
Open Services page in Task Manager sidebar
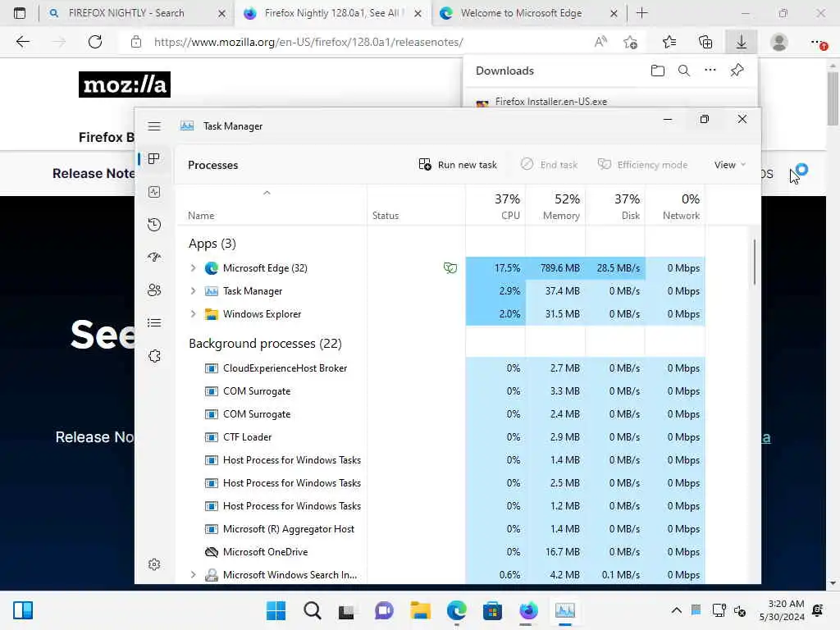click(x=154, y=356)
